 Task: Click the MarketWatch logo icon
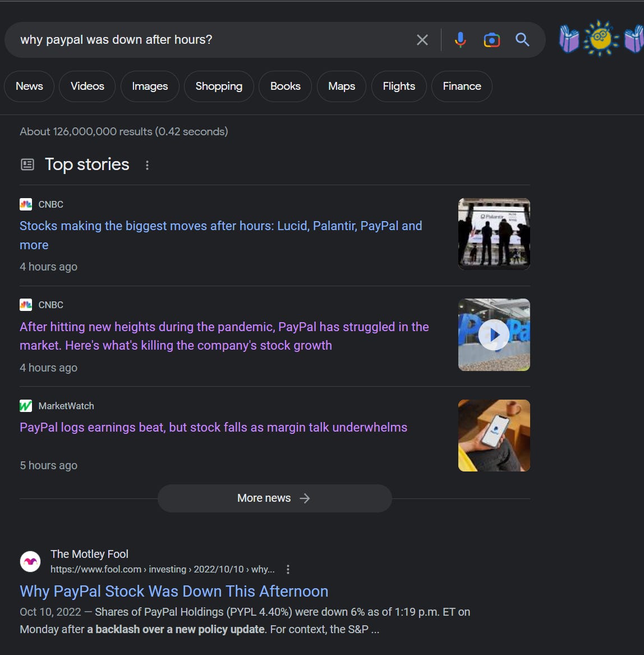[26, 406]
